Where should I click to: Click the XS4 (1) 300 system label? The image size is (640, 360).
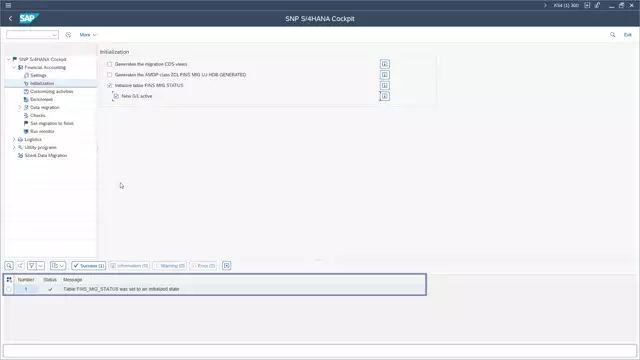point(566,5)
